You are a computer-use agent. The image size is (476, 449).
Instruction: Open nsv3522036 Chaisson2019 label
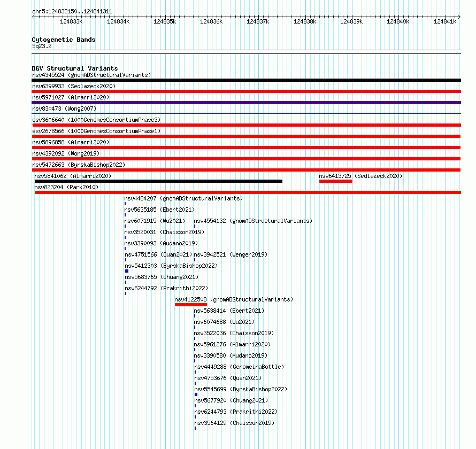(234, 333)
